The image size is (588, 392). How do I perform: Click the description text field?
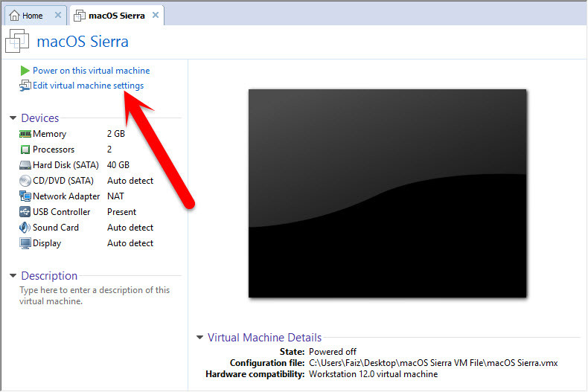[95, 296]
